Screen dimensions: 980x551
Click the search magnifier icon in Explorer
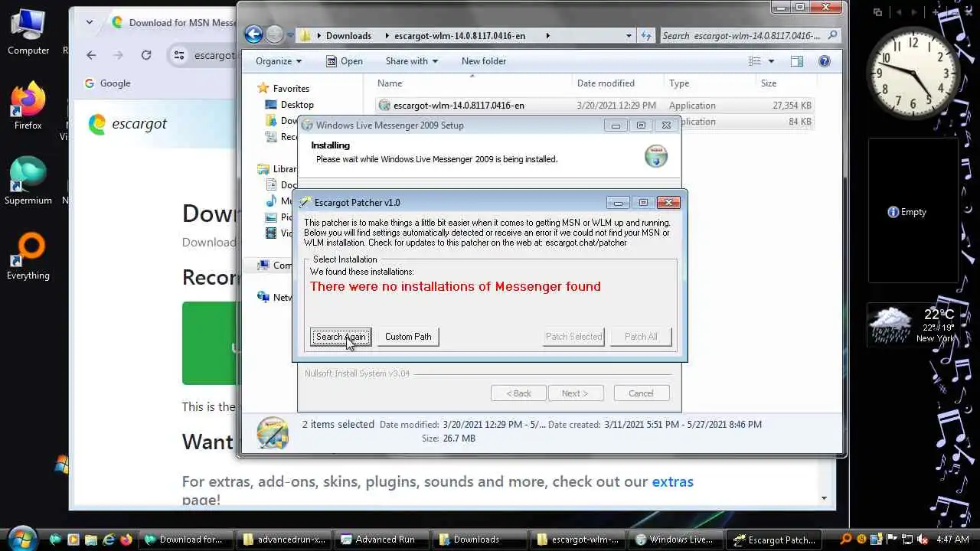click(x=833, y=35)
